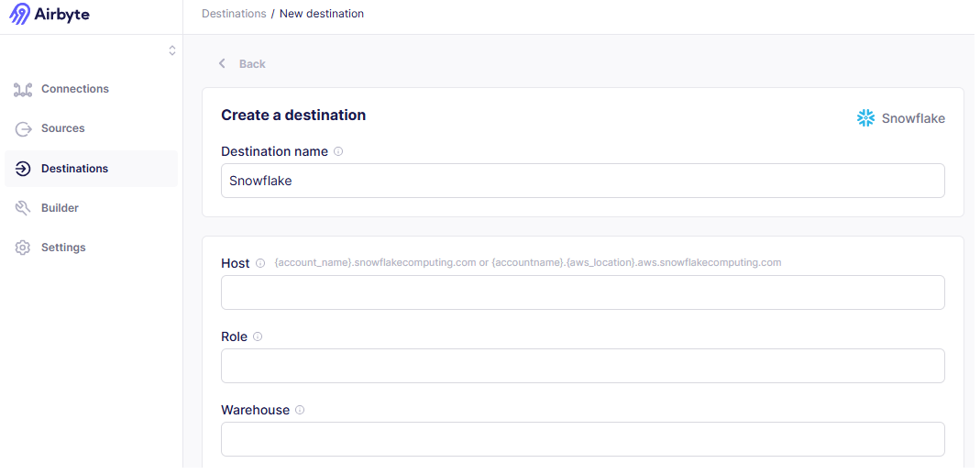The width and height of the screenshot is (980, 474).
Task: Show info tooltip for Host
Action: [260, 263]
